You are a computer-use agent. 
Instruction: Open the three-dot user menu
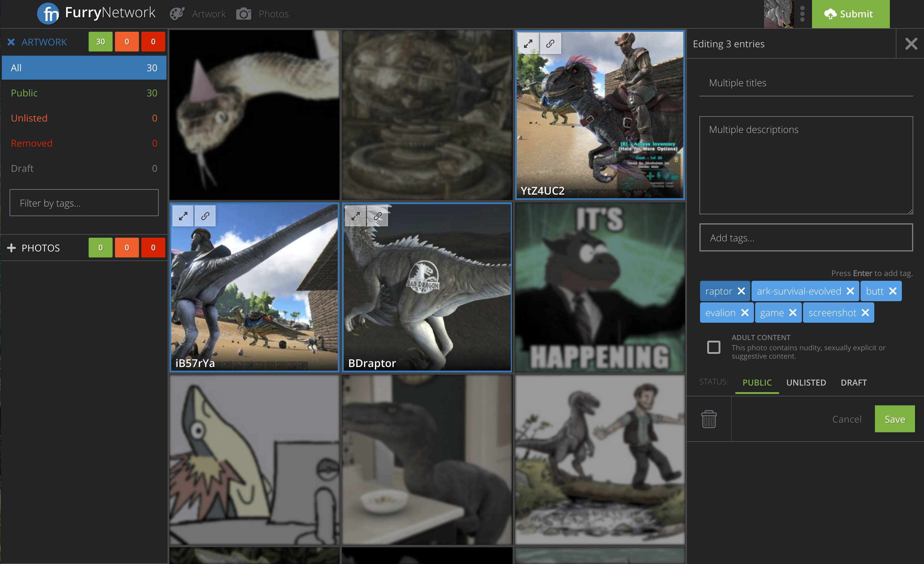tap(802, 14)
